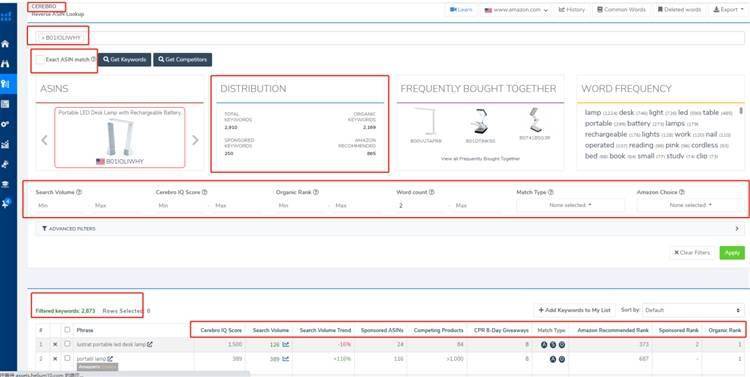Open the Amazon Choice dropdown
750x377 pixels.
tap(690, 205)
